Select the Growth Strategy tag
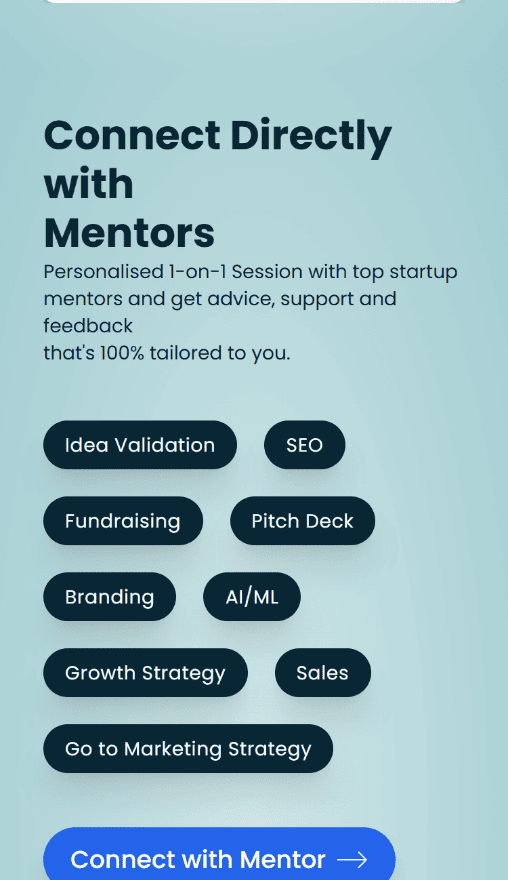 [x=145, y=672]
